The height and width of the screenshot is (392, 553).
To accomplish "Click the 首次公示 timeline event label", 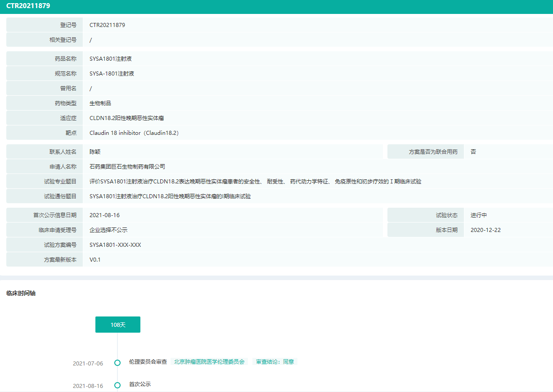I will 140,384.
